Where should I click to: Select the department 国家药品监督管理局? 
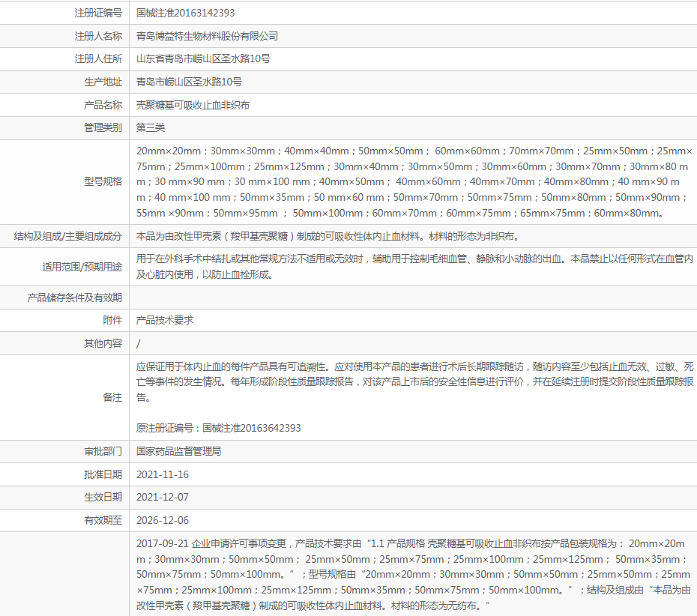(x=178, y=451)
